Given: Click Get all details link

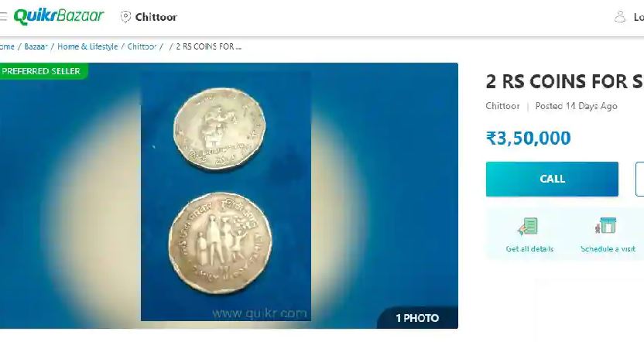Looking at the screenshot, I should 529,249.
